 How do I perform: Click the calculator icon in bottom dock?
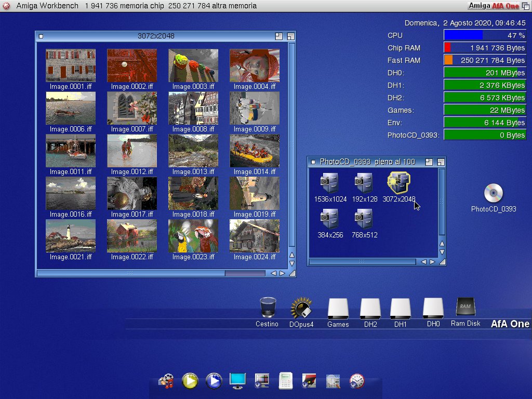286,381
